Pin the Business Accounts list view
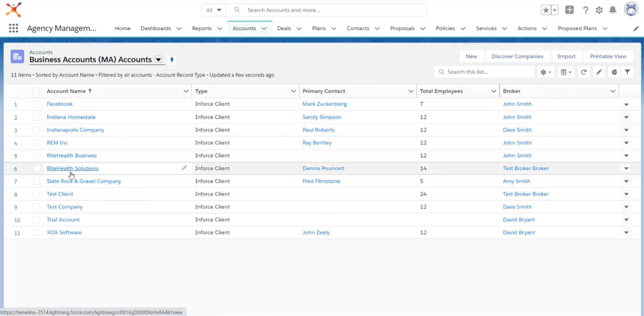Image resolution: width=644 pixels, height=316 pixels. (x=171, y=60)
